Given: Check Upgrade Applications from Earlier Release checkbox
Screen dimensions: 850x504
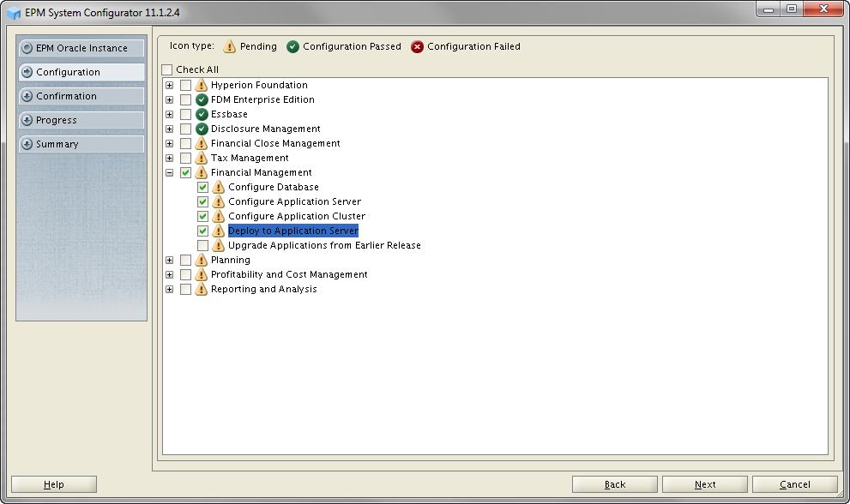Looking at the screenshot, I should [202, 245].
